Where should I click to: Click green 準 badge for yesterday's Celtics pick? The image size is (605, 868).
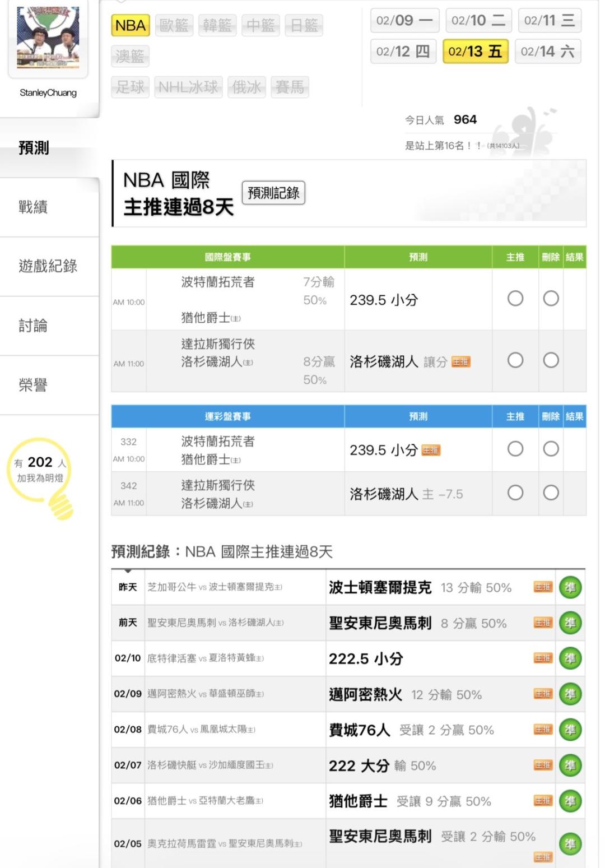coord(570,588)
